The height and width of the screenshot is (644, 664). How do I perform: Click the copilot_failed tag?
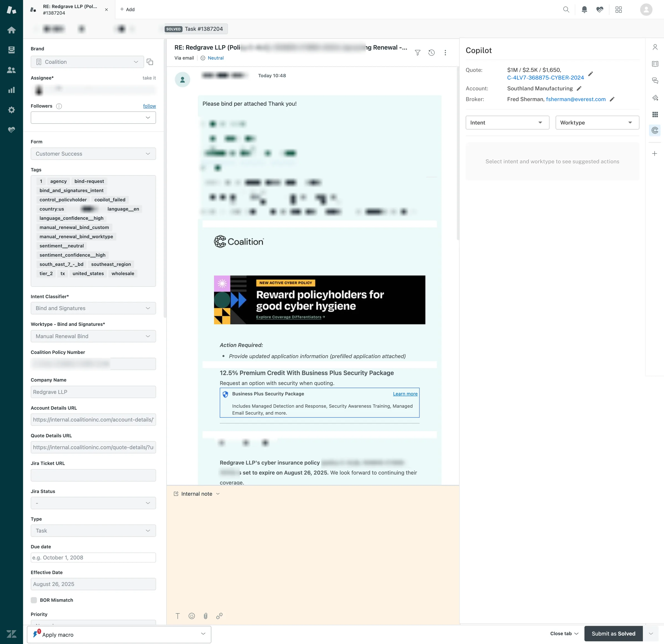tap(110, 199)
